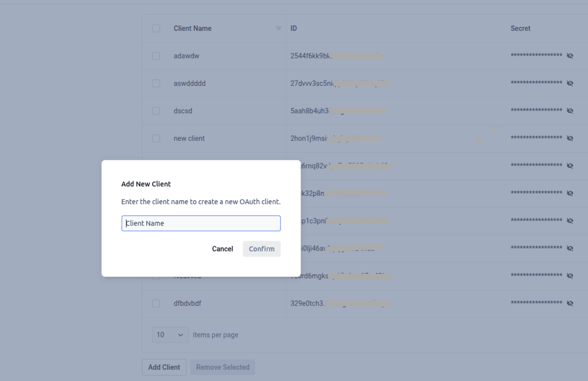Focus the Client Name input field
Screen dimensions: 588x381
click(x=201, y=223)
